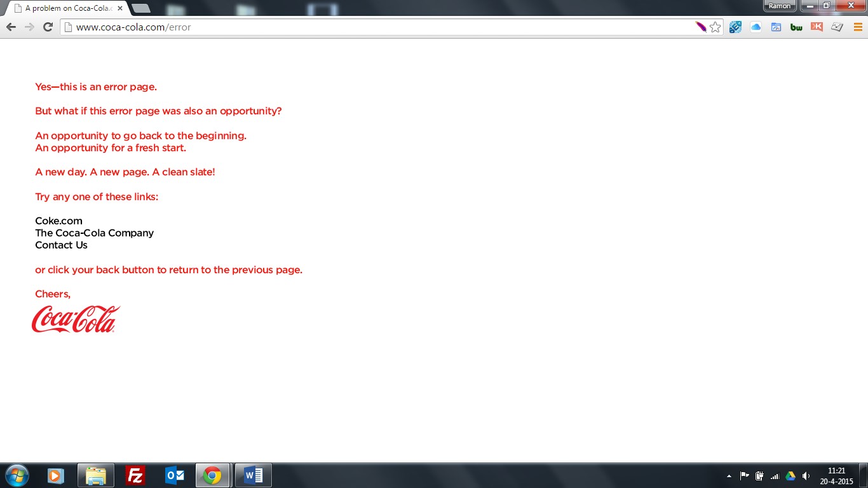Open the blue cloud extension
This screenshot has height=488, width=868.
click(x=756, y=27)
